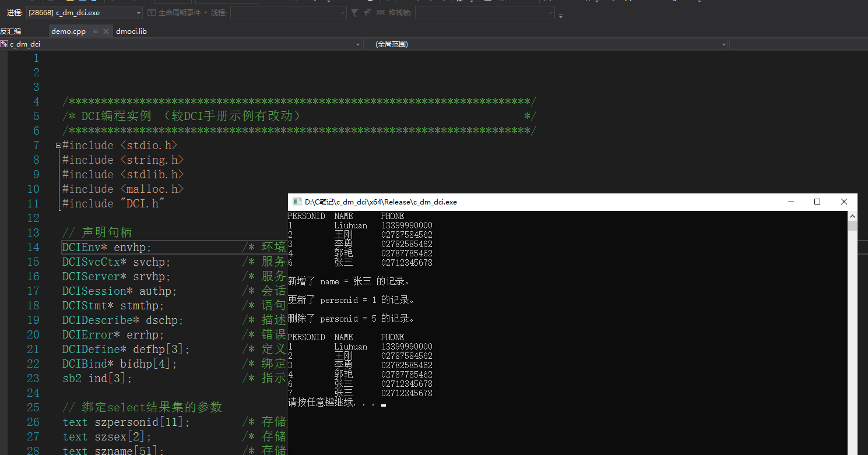Switch to the dmoci.lib tab
Viewport: 868px width, 455px height.
tap(131, 31)
